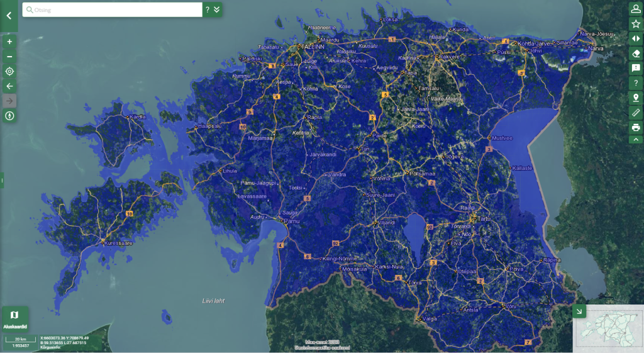Screen dimensions: 644x353
Task: Open the feedback message icon
Action: pos(636,68)
